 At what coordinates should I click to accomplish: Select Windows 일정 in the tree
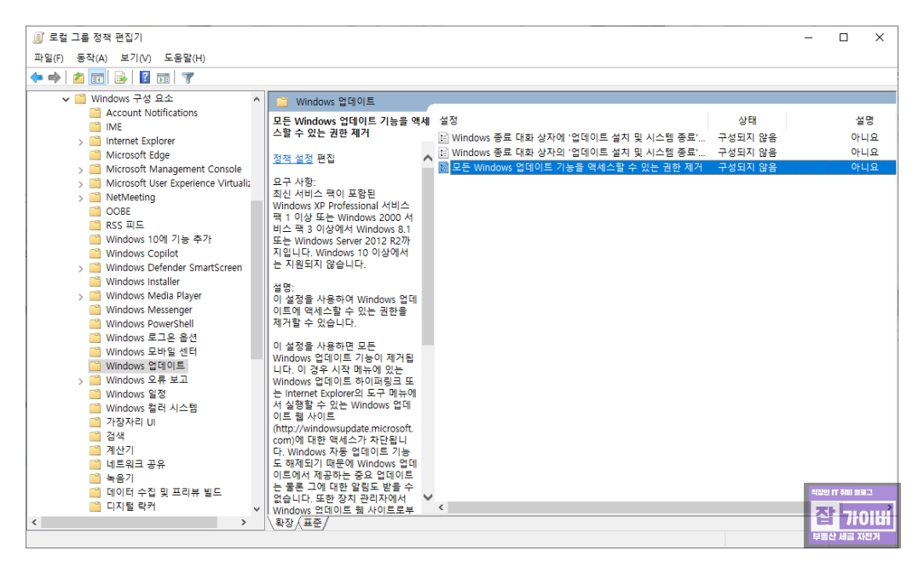[136, 394]
